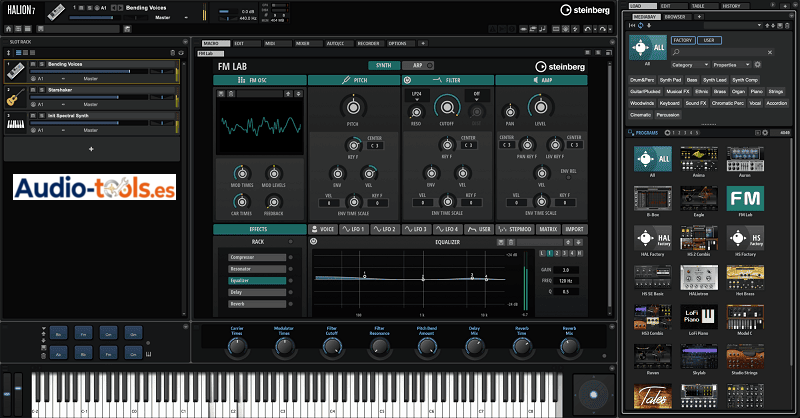Open the MediaBay location path dropdown
Image resolution: width=800 pixels, height=418 pixels.
tap(759, 25)
